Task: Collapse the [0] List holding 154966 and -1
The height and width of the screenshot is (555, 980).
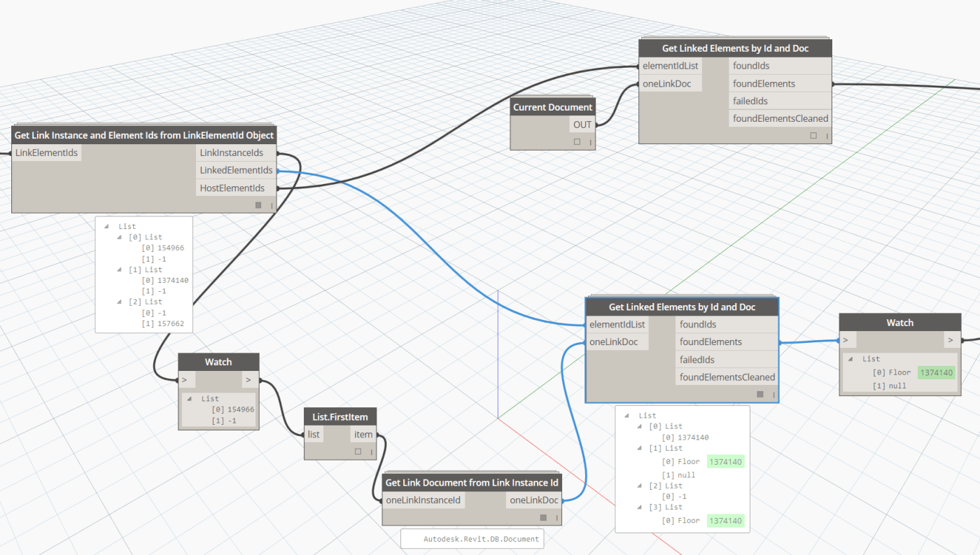Action: coord(120,237)
